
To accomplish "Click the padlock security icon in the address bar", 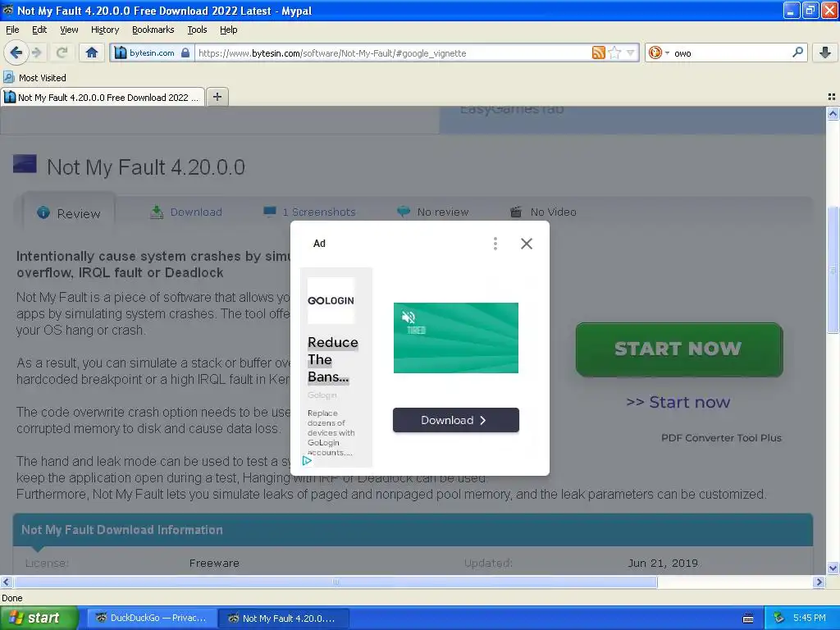I will coord(185,52).
